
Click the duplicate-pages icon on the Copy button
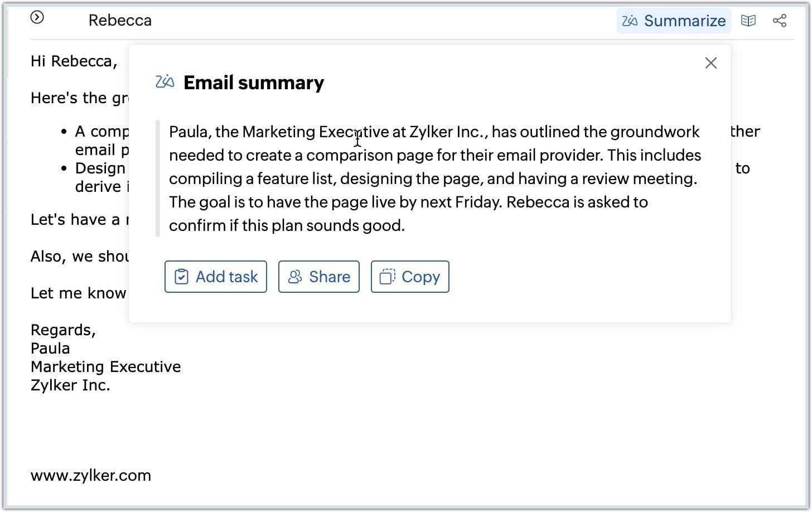[x=387, y=277]
